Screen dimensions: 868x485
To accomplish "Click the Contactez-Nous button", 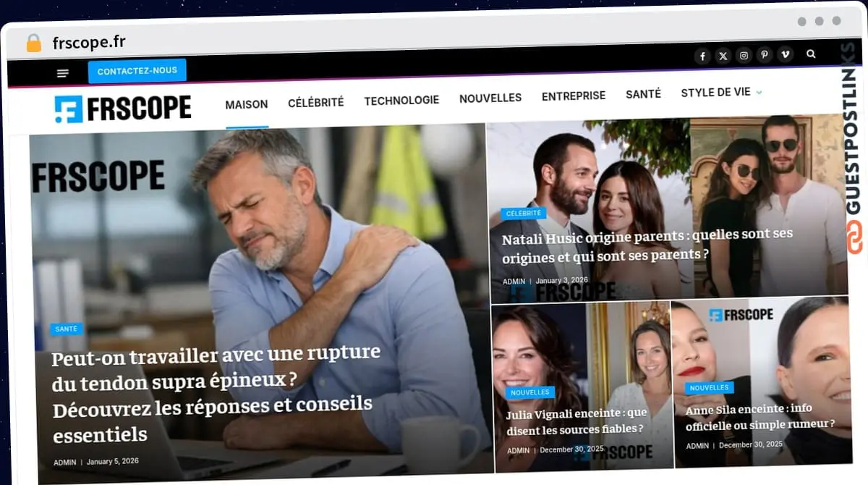I will [x=137, y=71].
